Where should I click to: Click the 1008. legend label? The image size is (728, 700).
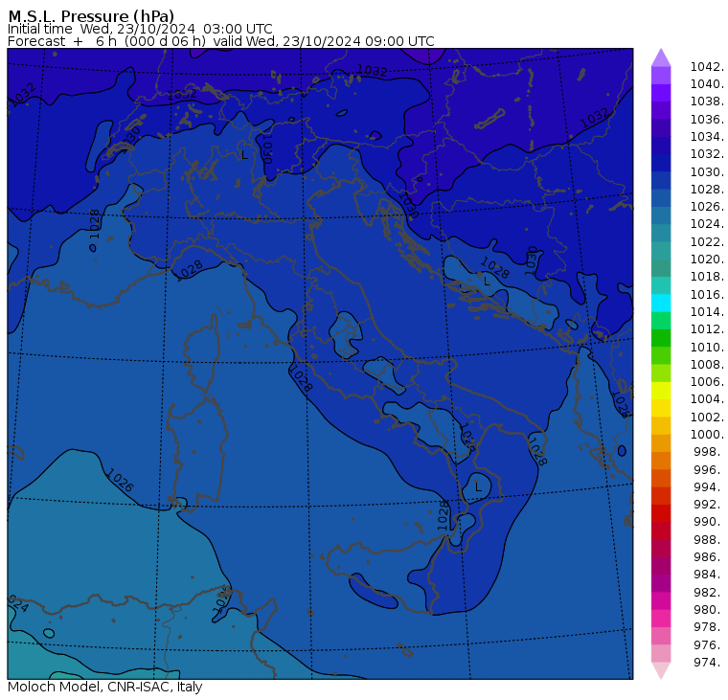[x=707, y=365]
